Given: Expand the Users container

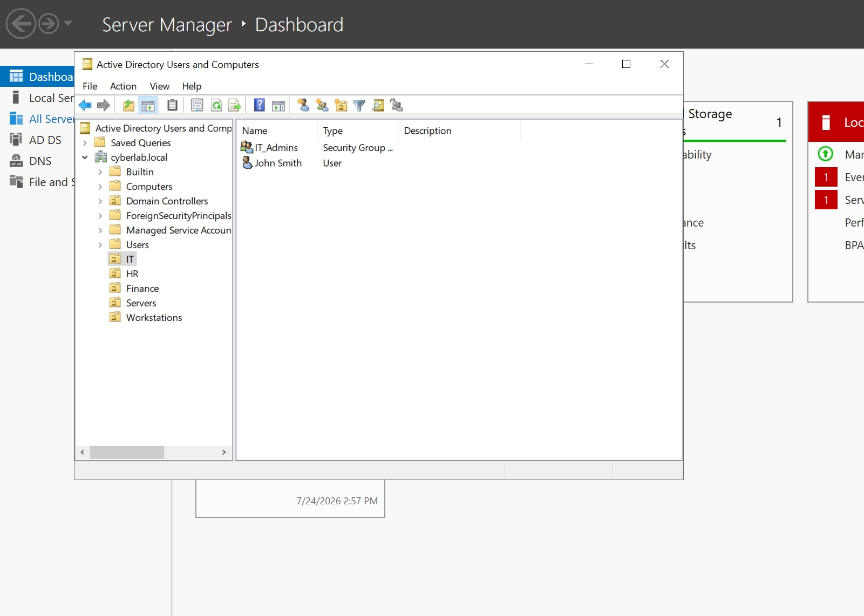Looking at the screenshot, I should (100, 245).
